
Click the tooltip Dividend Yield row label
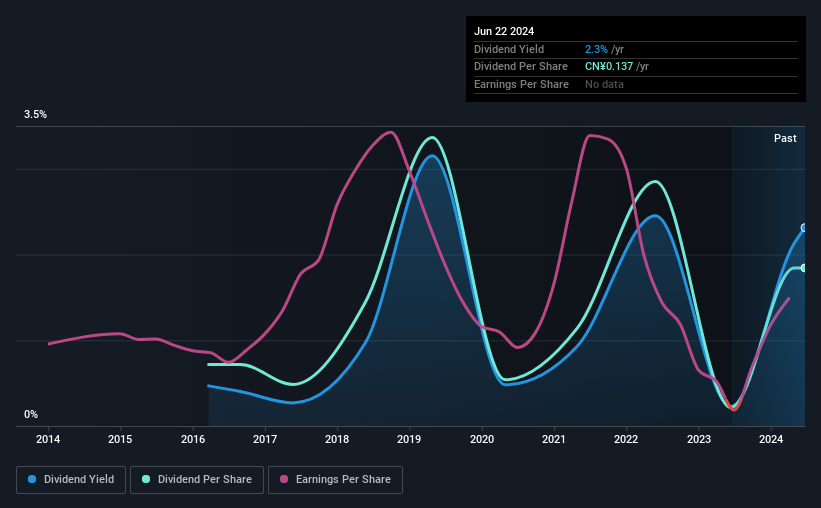point(509,49)
